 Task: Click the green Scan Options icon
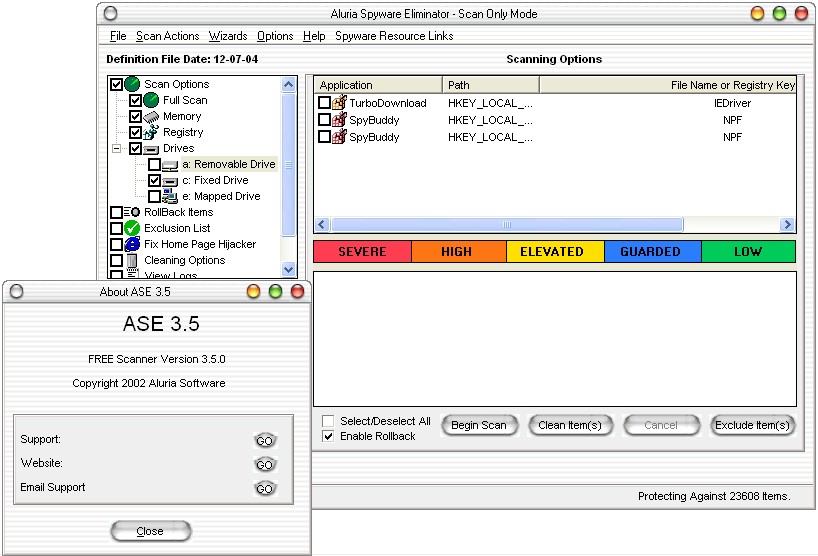pyautogui.click(x=133, y=83)
